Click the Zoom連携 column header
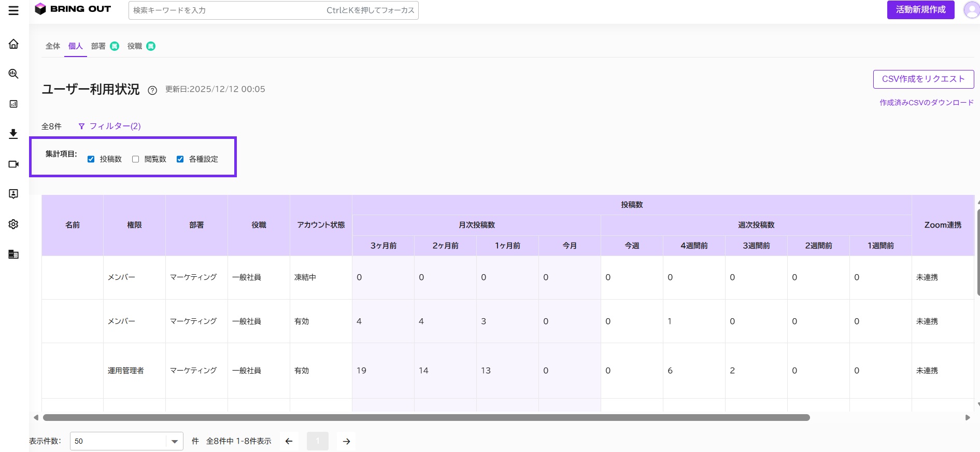Screen dimensions: 980x452 [943, 225]
